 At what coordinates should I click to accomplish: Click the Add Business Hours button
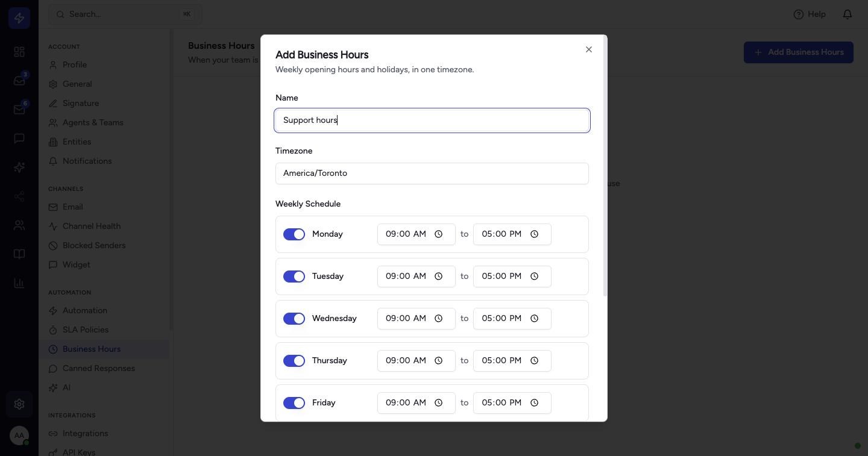(x=799, y=52)
